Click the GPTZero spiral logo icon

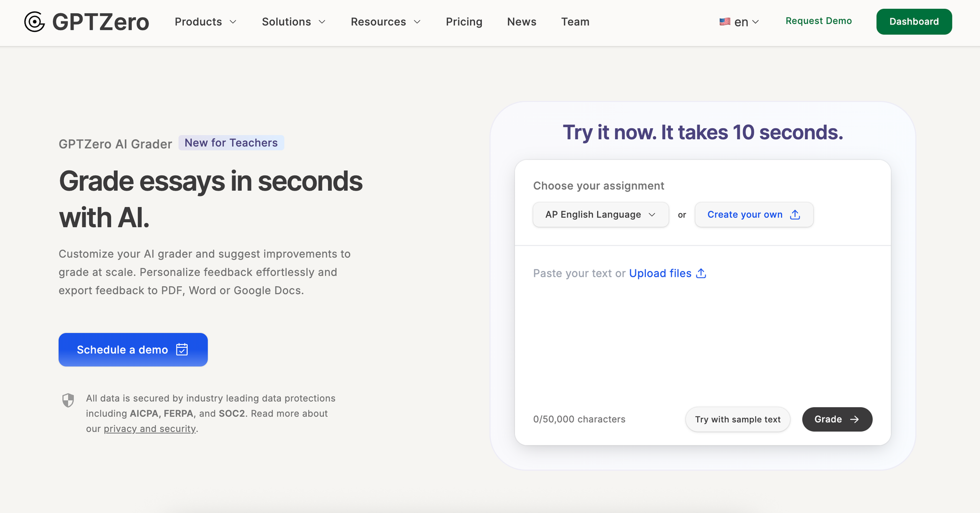click(34, 22)
